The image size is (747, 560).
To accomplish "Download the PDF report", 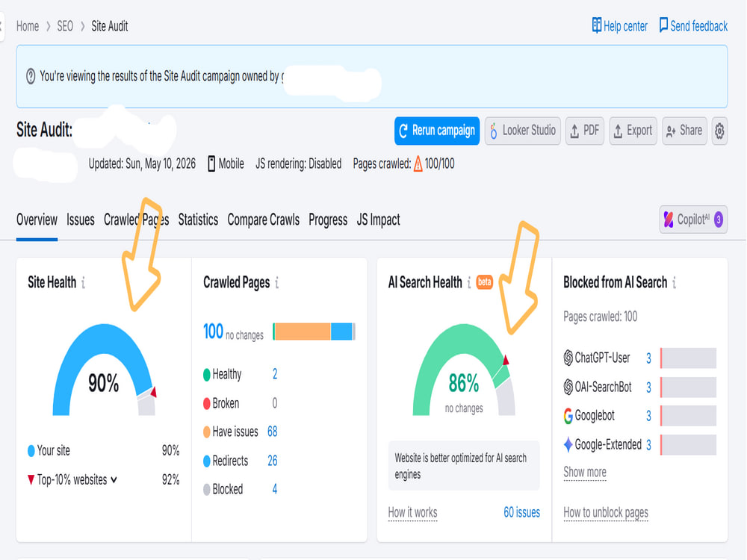I will pyautogui.click(x=585, y=131).
